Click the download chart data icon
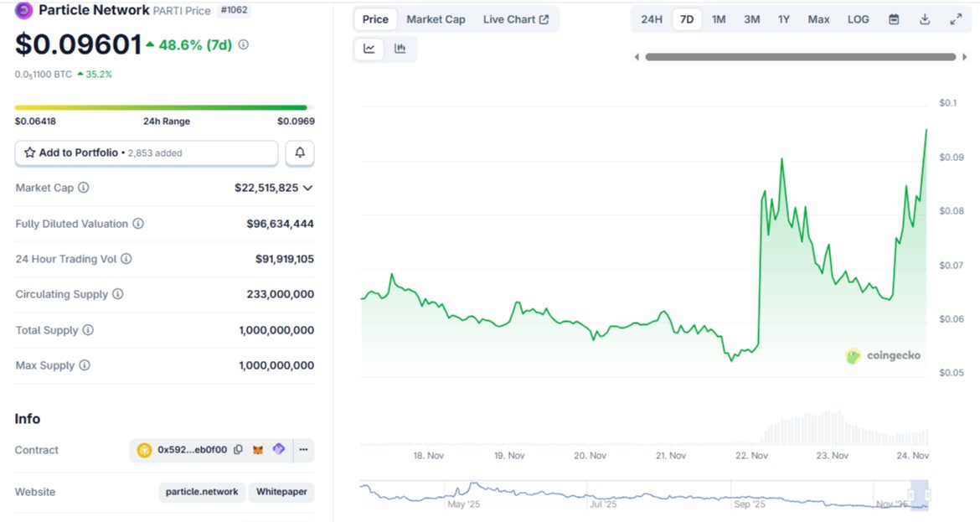 tap(925, 18)
